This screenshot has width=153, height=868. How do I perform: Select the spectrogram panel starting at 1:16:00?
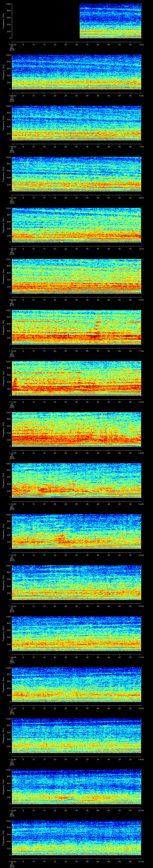(77, 634)
